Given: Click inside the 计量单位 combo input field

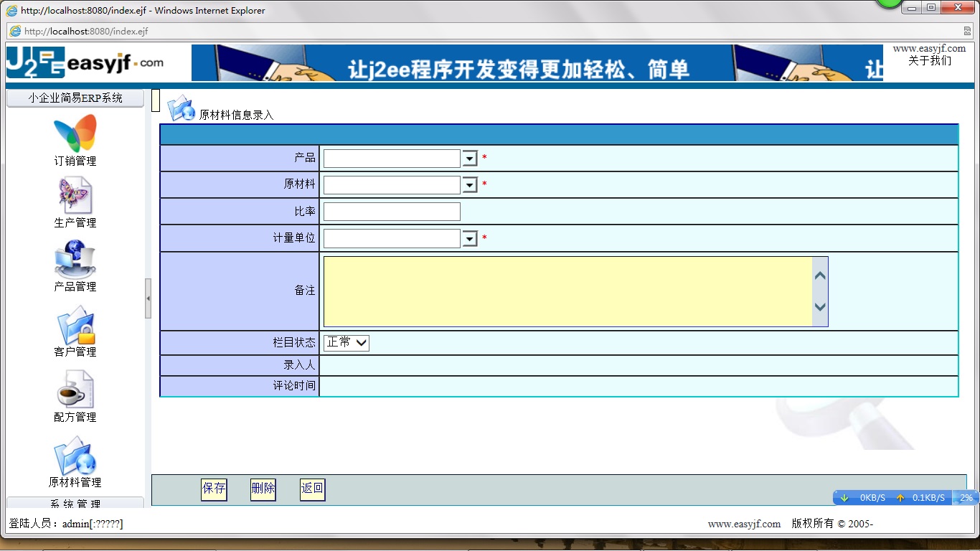Looking at the screenshot, I should [x=392, y=238].
